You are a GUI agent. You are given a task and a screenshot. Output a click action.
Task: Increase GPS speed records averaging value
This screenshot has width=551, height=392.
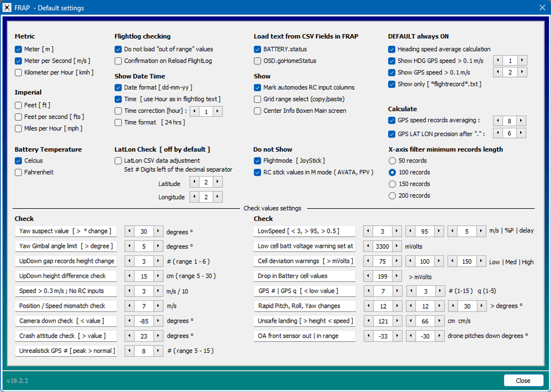tap(521, 121)
